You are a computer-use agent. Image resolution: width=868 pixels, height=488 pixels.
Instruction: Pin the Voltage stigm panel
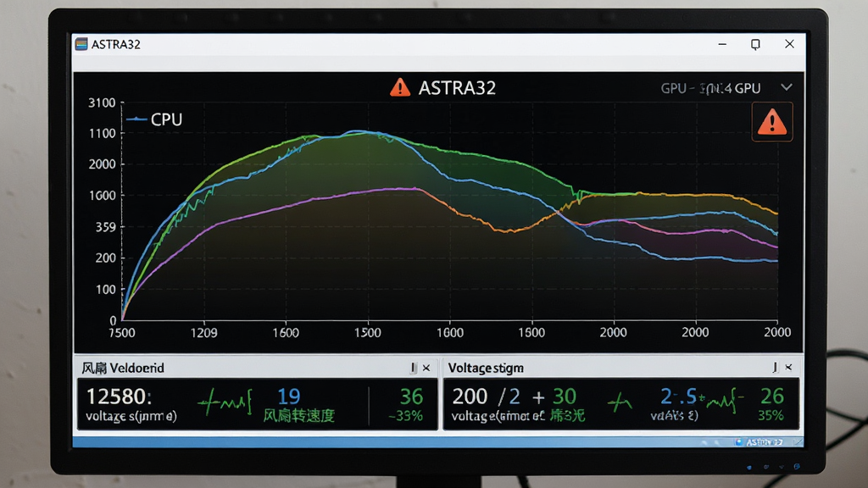[x=775, y=368]
